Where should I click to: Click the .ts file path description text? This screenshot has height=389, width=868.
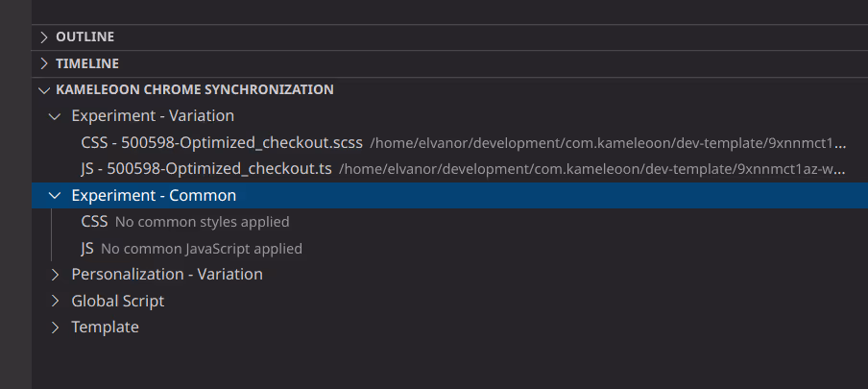pyautogui.click(x=592, y=169)
